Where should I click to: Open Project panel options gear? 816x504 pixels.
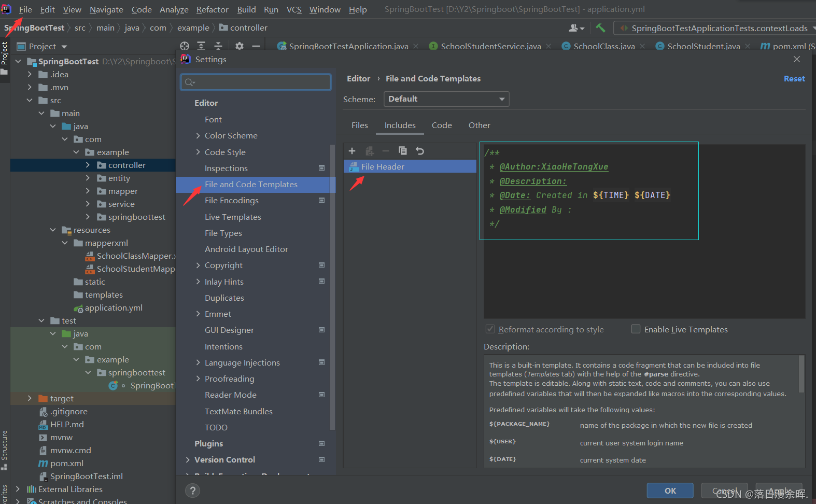click(x=239, y=46)
